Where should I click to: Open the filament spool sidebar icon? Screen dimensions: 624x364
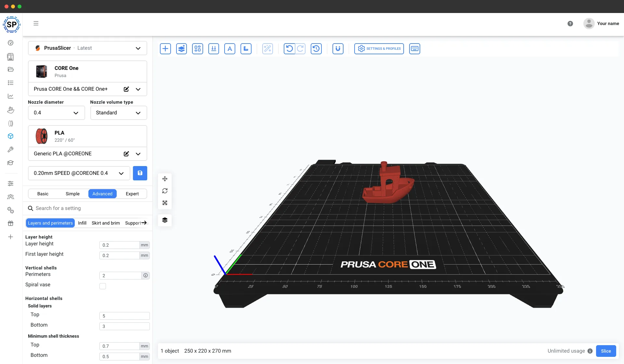tap(10, 123)
